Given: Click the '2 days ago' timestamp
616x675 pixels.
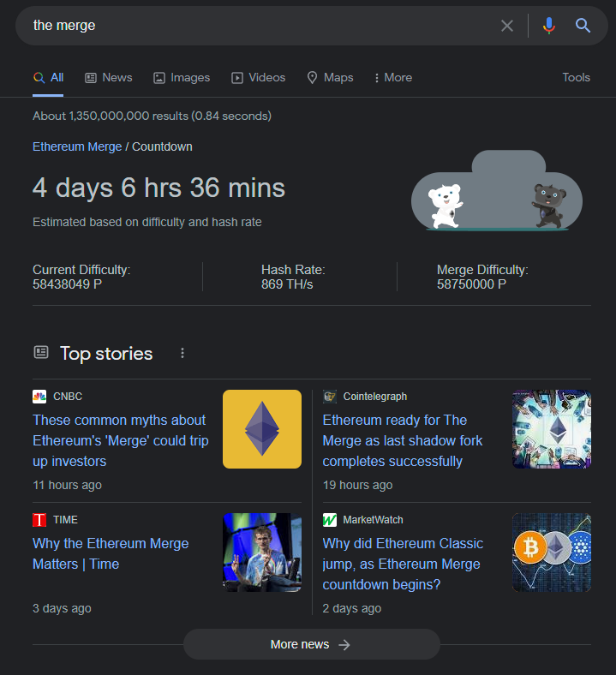Looking at the screenshot, I should 352,609.
